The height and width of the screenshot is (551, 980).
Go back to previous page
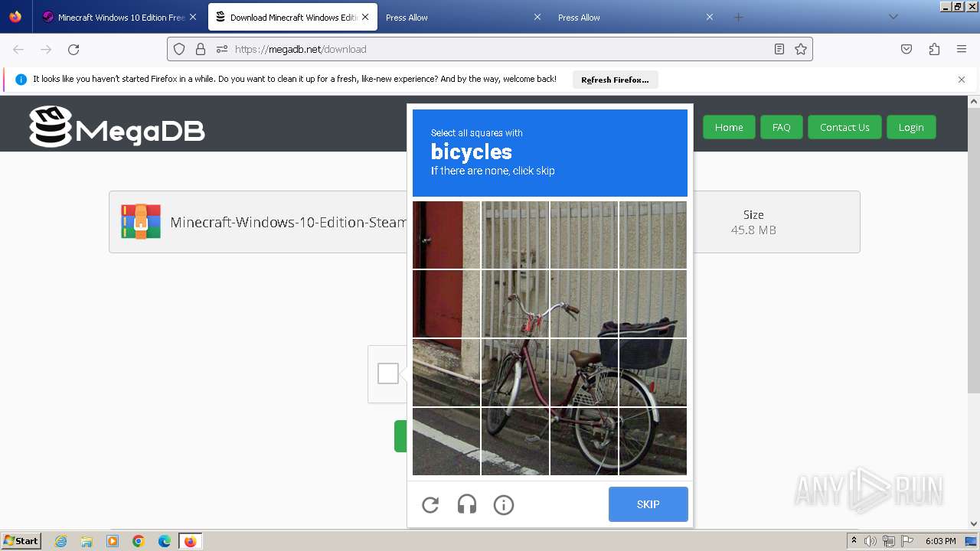18,49
